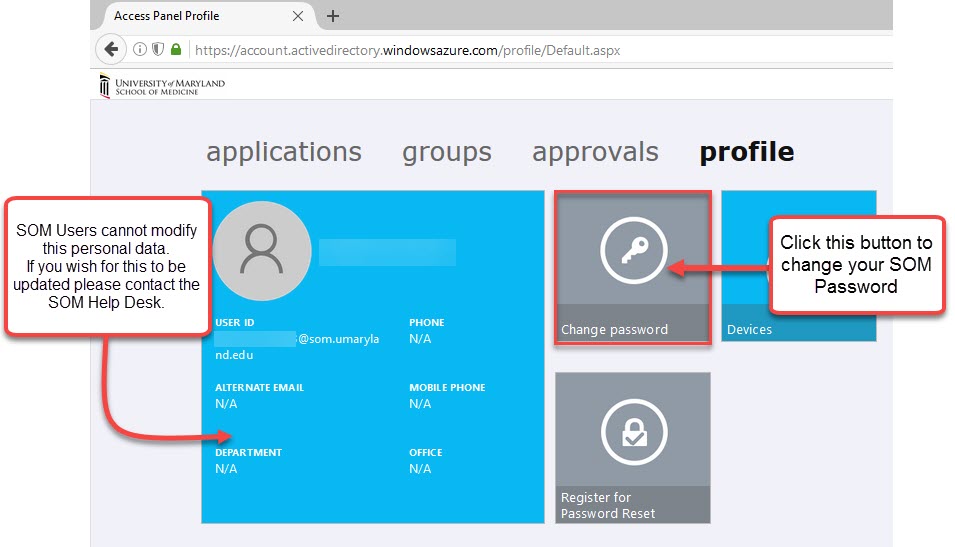Select the Access Panel Profile browser tab
This screenshot has height=547, width=955.
(190, 16)
